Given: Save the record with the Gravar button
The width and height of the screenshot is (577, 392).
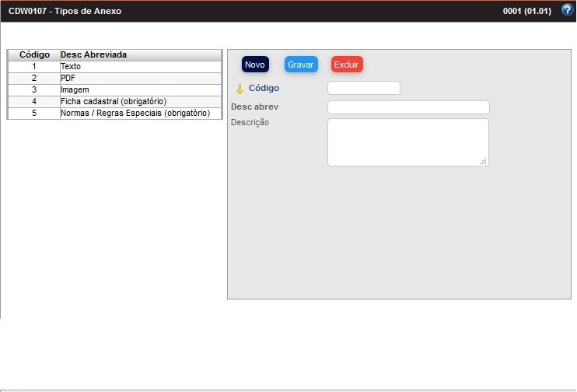Looking at the screenshot, I should point(300,65).
